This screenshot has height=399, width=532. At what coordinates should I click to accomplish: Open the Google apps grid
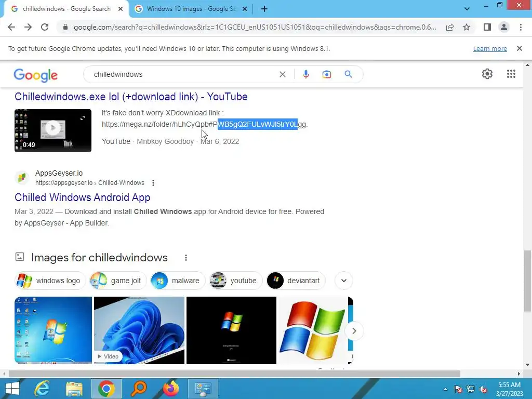tap(511, 74)
